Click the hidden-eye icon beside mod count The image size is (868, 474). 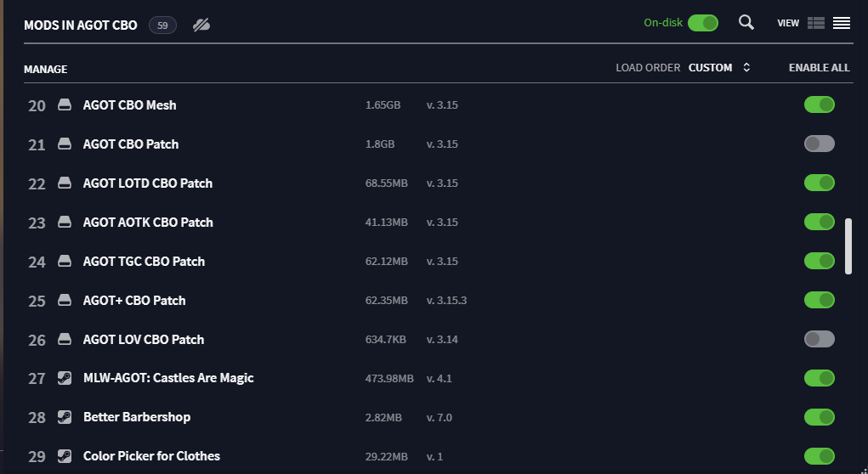coord(201,25)
